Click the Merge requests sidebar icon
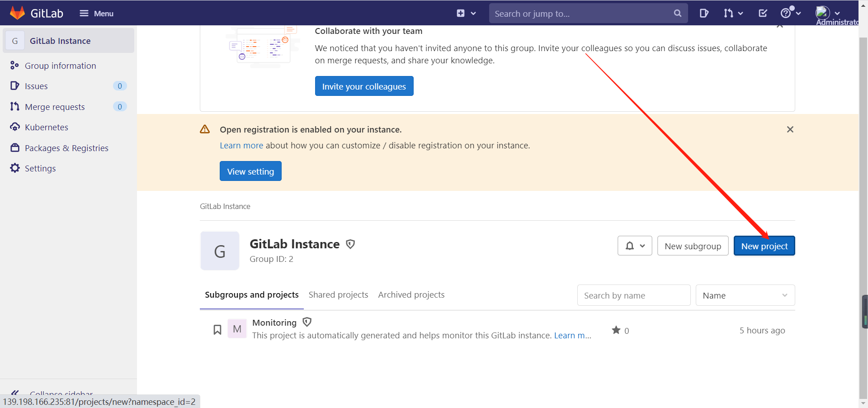This screenshot has width=868, height=408. 14,106
